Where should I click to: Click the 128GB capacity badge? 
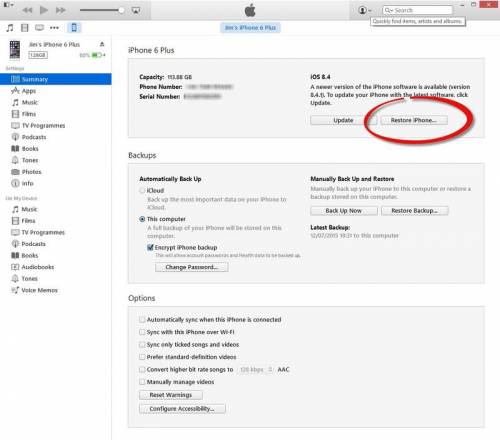(38, 55)
